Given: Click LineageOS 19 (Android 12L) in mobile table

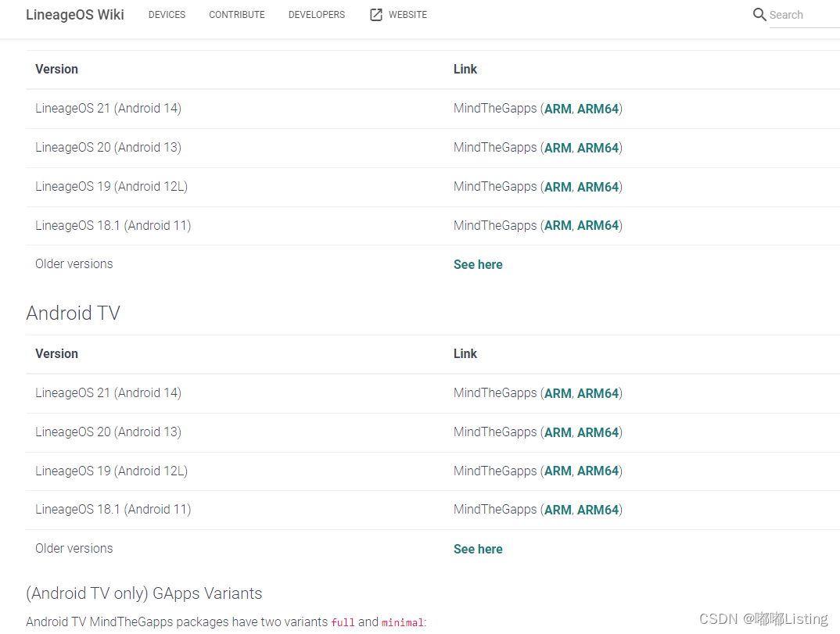Looking at the screenshot, I should (111, 186).
